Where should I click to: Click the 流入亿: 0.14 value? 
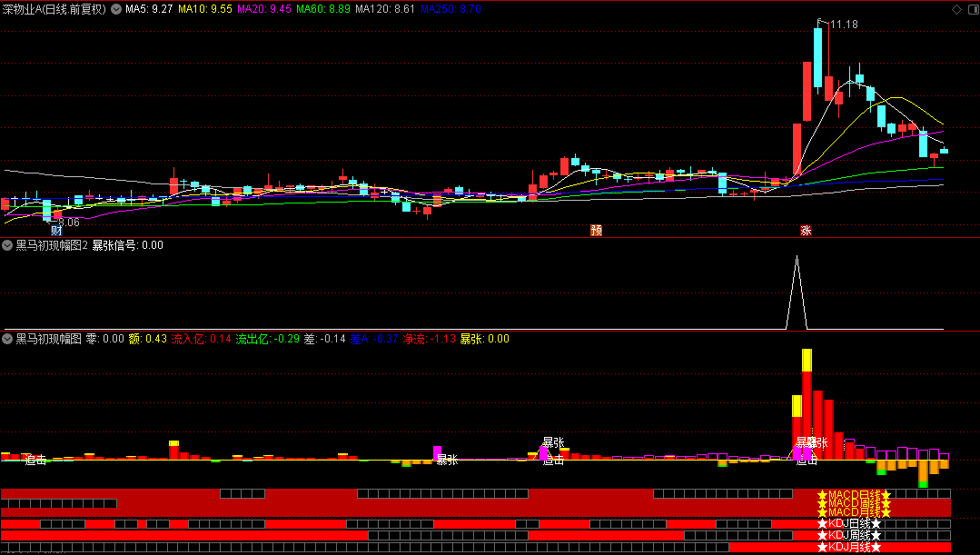click(202, 339)
